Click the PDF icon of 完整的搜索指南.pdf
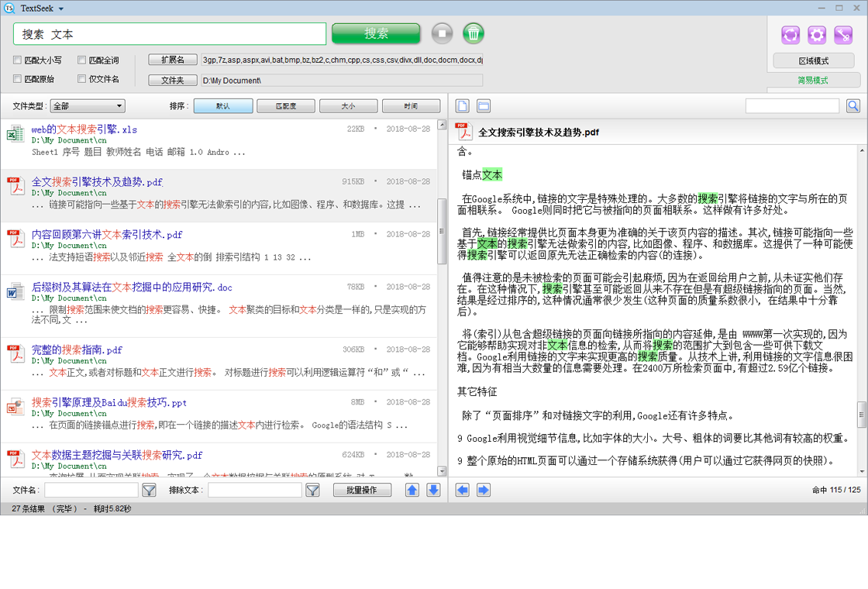 pos(15,353)
